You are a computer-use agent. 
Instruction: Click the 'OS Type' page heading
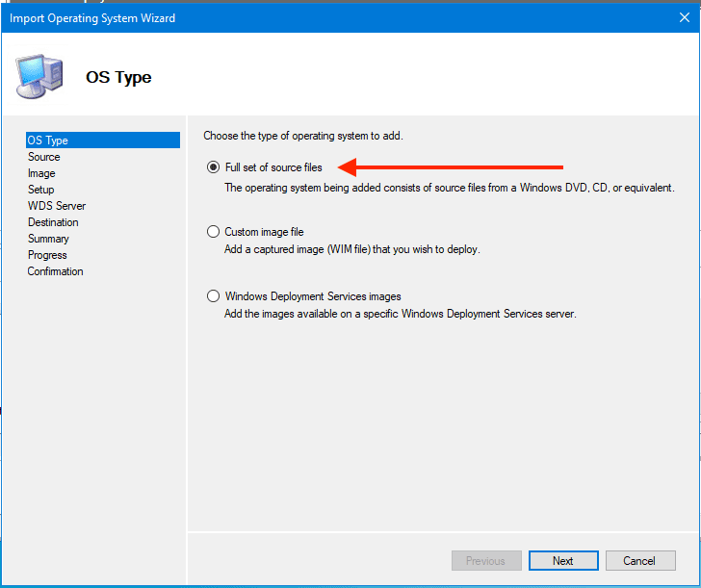[118, 77]
